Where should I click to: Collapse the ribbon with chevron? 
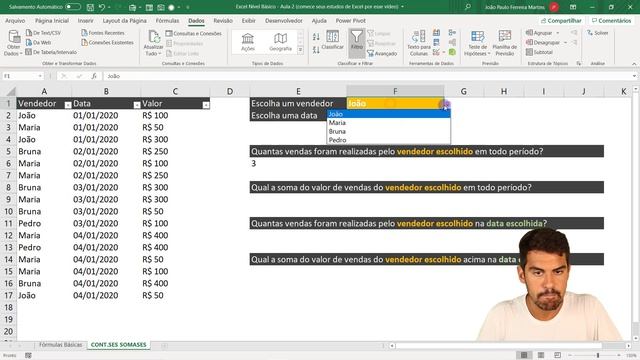tap(634, 64)
